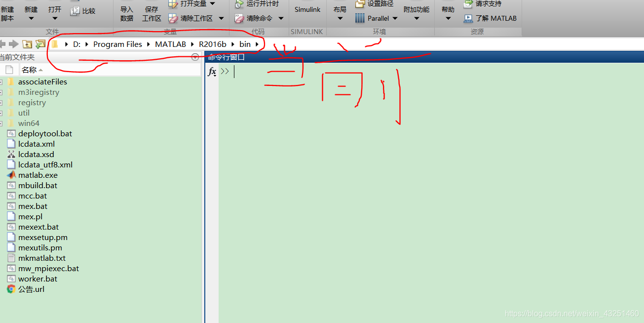644x323 pixels.
Task: Click the 清除命令 eraser icon
Action: [239, 18]
